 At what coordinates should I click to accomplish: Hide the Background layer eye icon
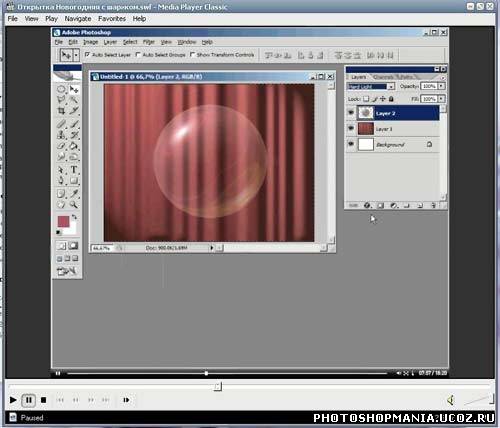click(x=351, y=144)
